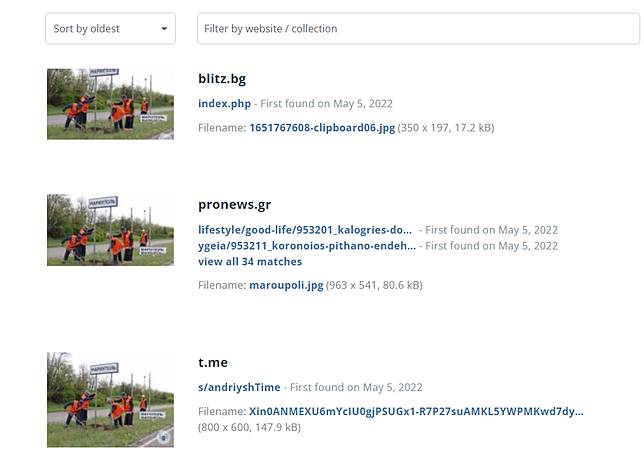Open the Sort by oldest dropdown
The width and height of the screenshot is (644, 471).
(110, 28)
